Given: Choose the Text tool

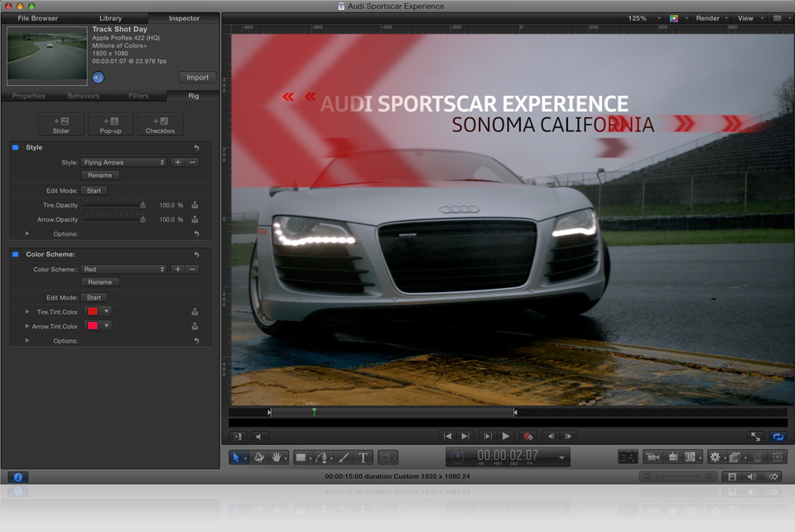Looking at the screenshot, I should (363, 458).
